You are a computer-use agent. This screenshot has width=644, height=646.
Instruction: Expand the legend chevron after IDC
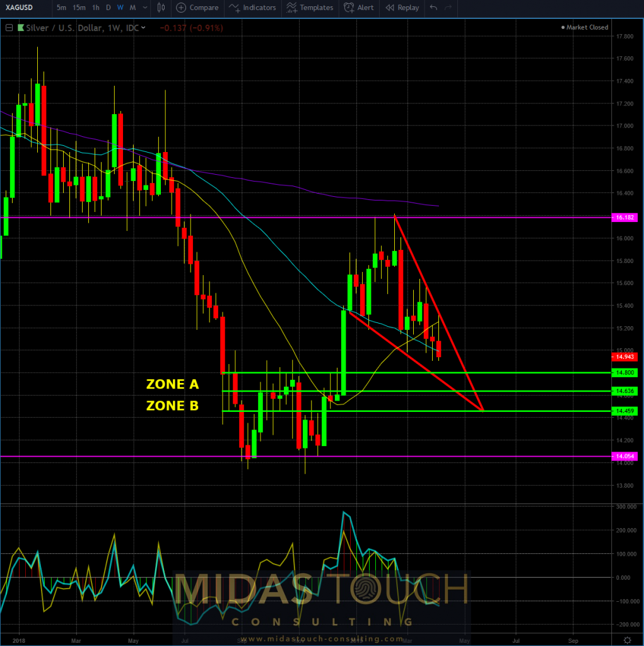144,27
